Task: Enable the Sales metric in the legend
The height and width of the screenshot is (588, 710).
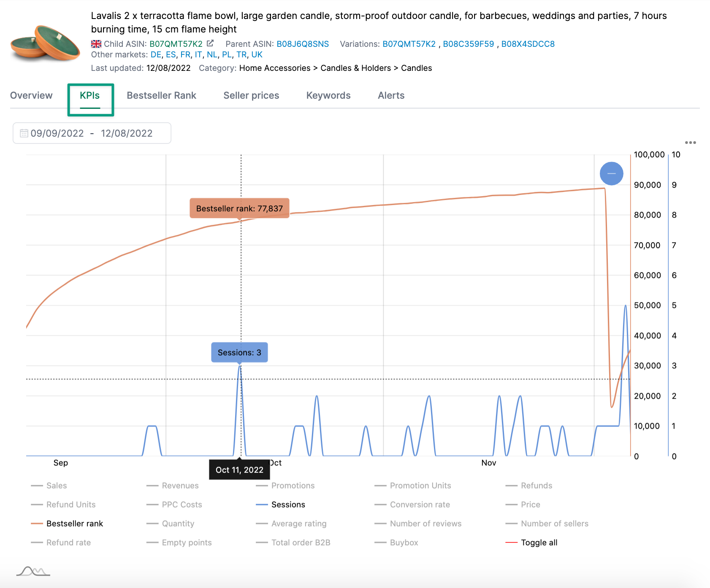Action: coord(57,486)
